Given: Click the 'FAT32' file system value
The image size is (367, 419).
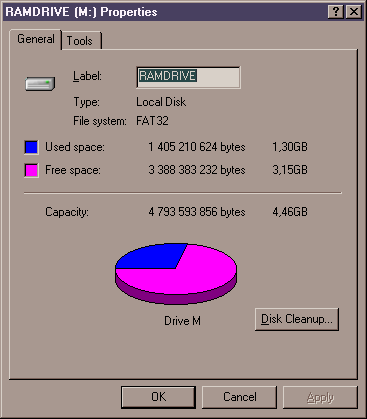Looking at the screenshot, I should coord(152,121).
